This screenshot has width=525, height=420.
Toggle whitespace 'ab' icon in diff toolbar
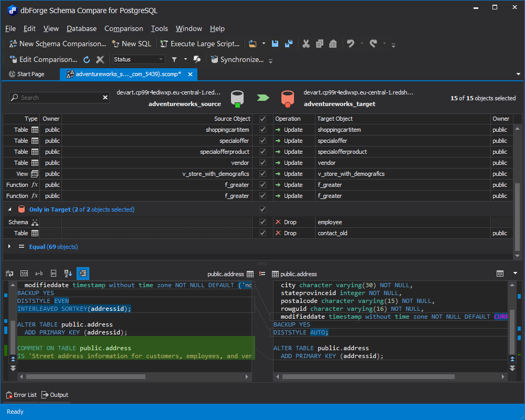(x=9, y=274)
